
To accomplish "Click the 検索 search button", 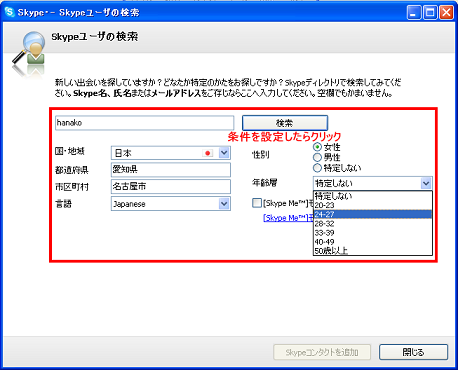I will tap(285, 123).
